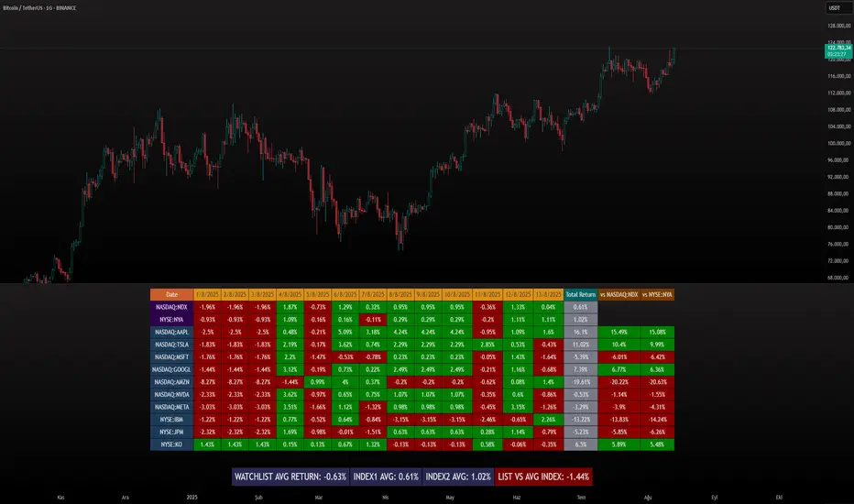Click KO total return cell 6.5%
This screenshot has width=854, height=504.
(x=581, y=444)
